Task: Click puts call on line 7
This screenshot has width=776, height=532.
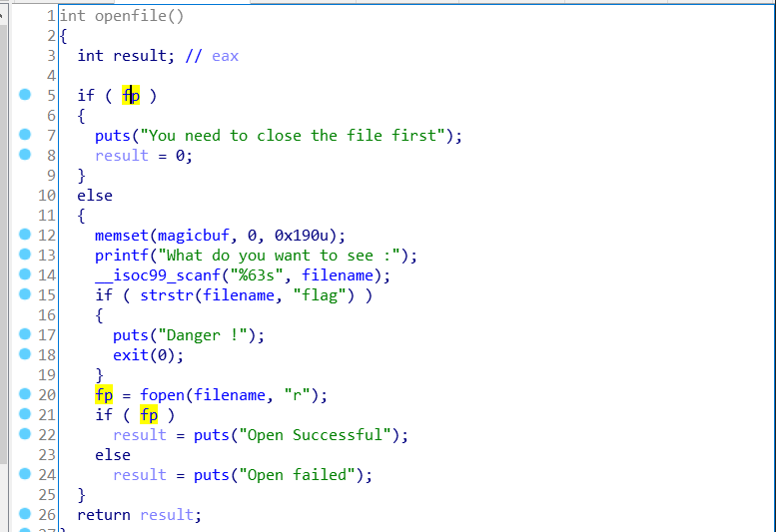Action: pos(112,136)
